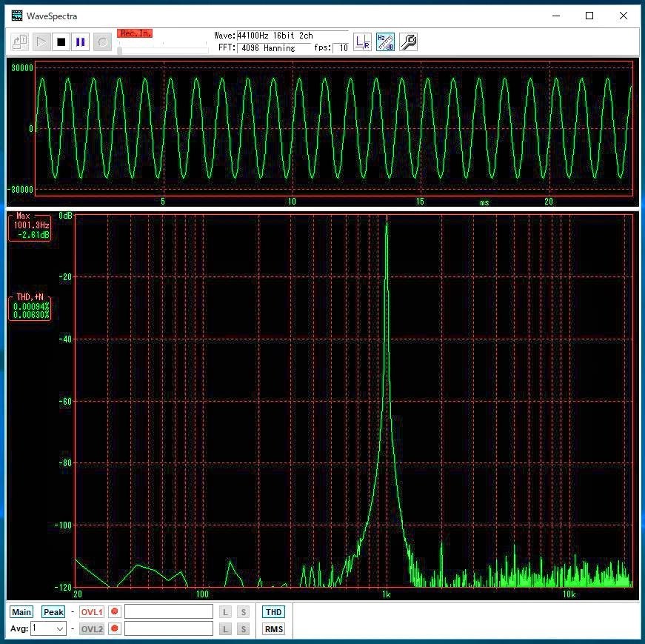The height and width of the screenshot is (644, 645).
Task: Click the L/R channel selection icon
Action: (x=362, y=42)
